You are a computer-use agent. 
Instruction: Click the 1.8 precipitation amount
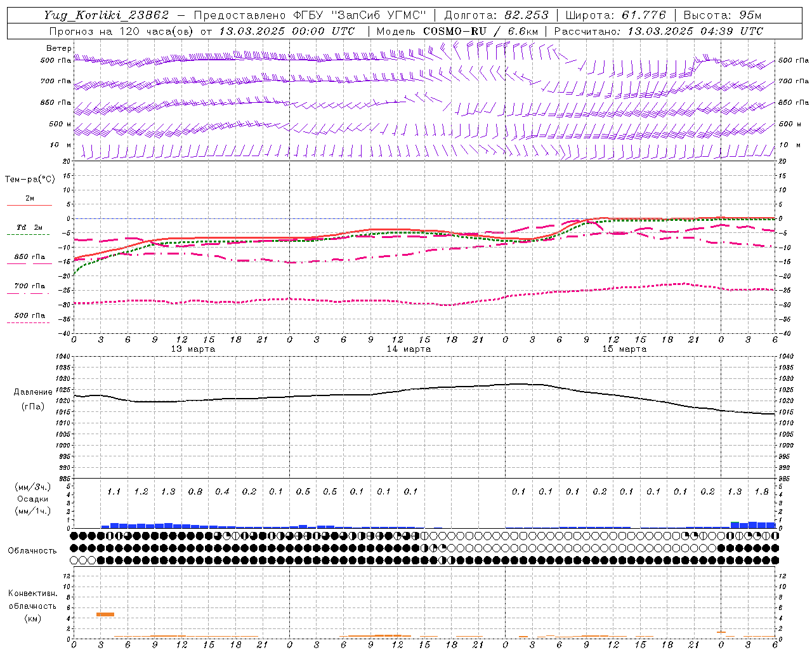tap(761, 492)
